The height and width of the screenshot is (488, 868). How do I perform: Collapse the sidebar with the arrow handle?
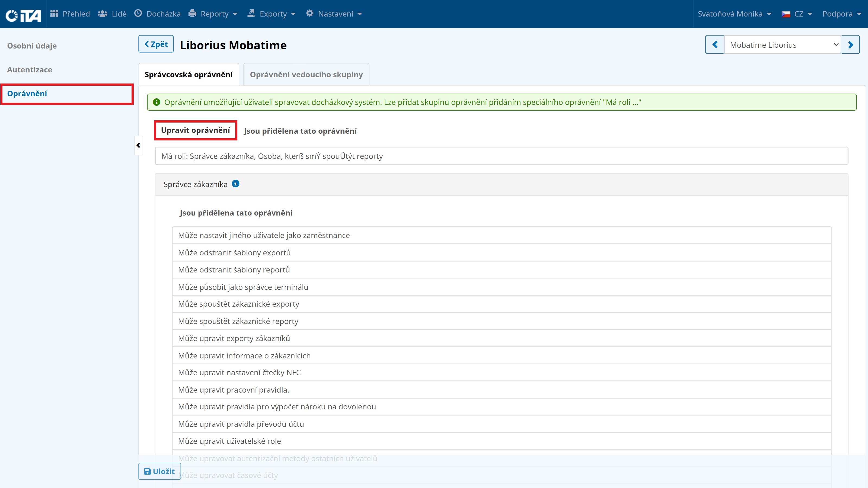click(x=138, y=146)
